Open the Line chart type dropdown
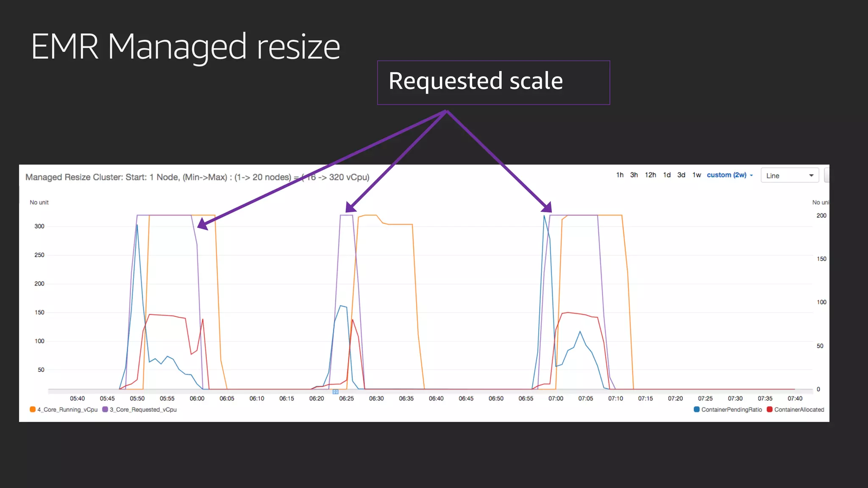The width and height of the screenshot is (868, 488). 790,175
